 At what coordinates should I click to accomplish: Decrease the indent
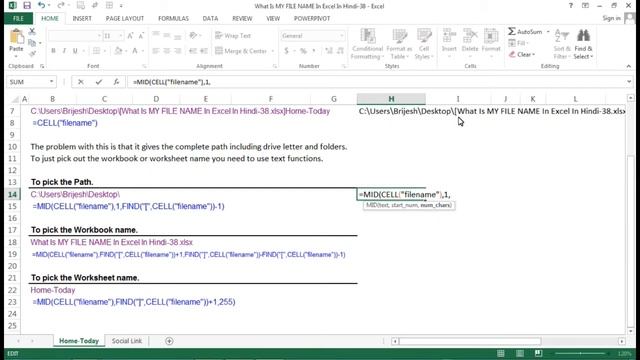[x=193, y=51]
